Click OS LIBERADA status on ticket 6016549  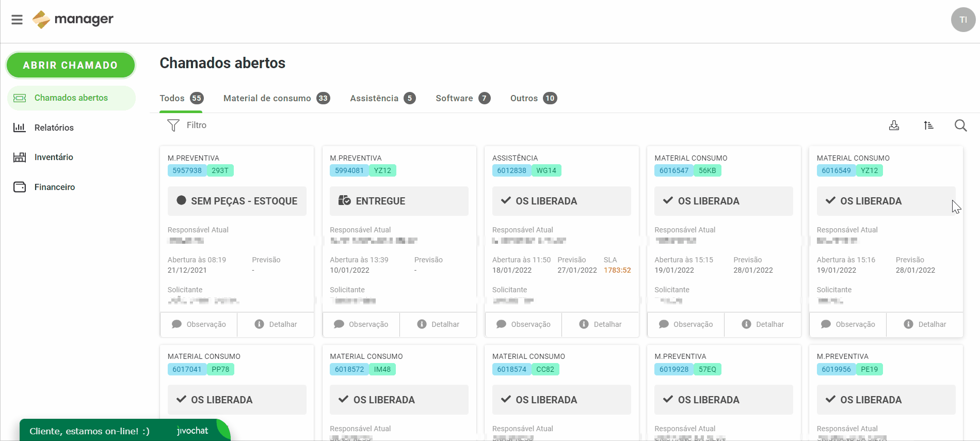886,201
